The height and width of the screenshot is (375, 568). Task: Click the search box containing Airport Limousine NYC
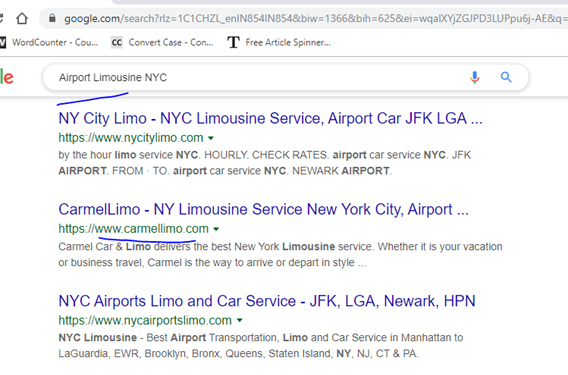click(254, 77)
